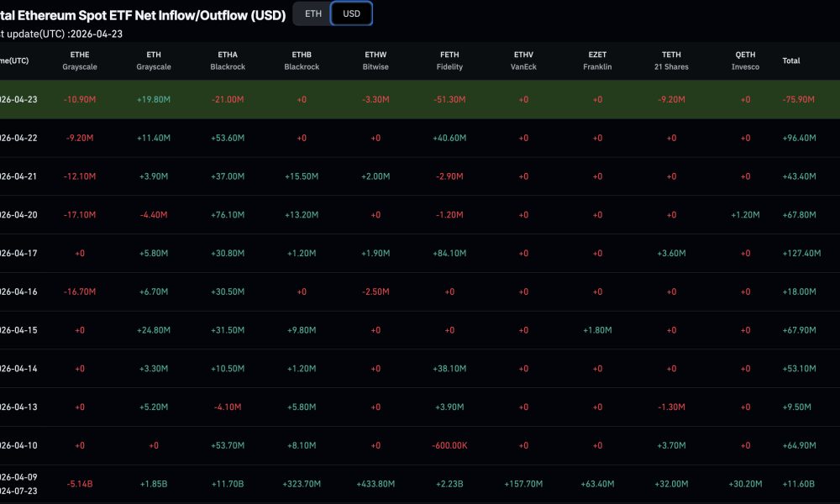Sort by the Total column header
840x504 pixels.
coord(790,60)
